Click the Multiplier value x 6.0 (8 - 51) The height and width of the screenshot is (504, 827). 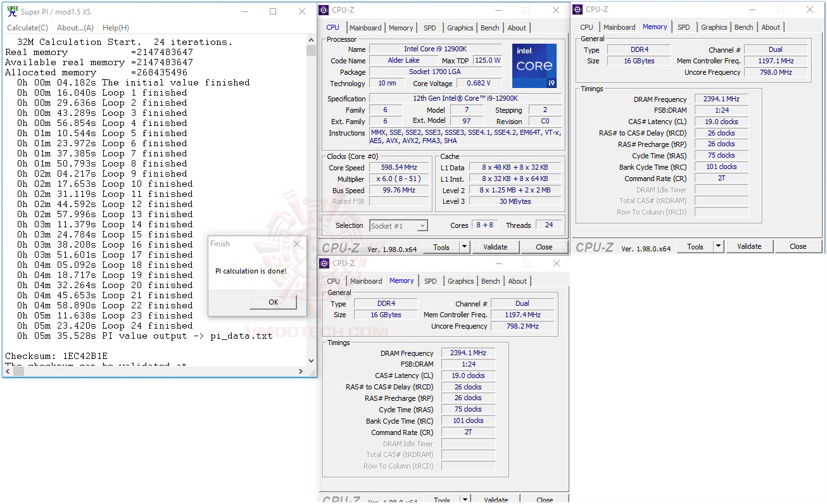point(399,179)
